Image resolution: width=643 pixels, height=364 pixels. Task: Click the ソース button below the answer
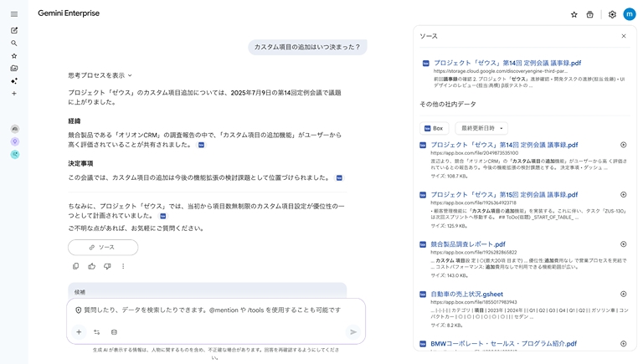[103, 247]
